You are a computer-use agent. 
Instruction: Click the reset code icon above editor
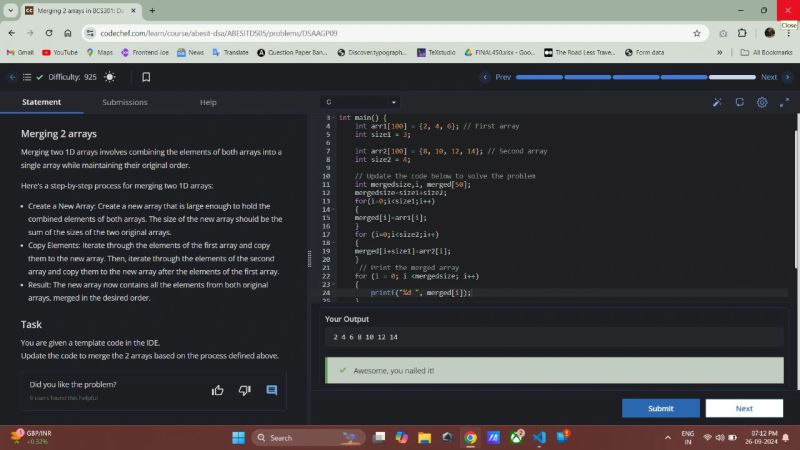(739, 103)
